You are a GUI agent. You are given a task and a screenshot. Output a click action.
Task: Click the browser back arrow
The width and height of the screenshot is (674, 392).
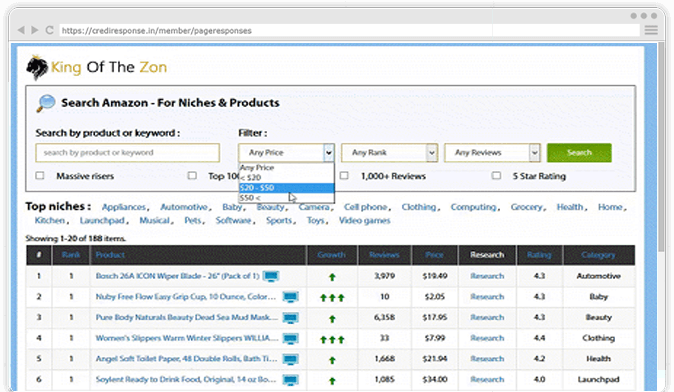tap(21, 30)
